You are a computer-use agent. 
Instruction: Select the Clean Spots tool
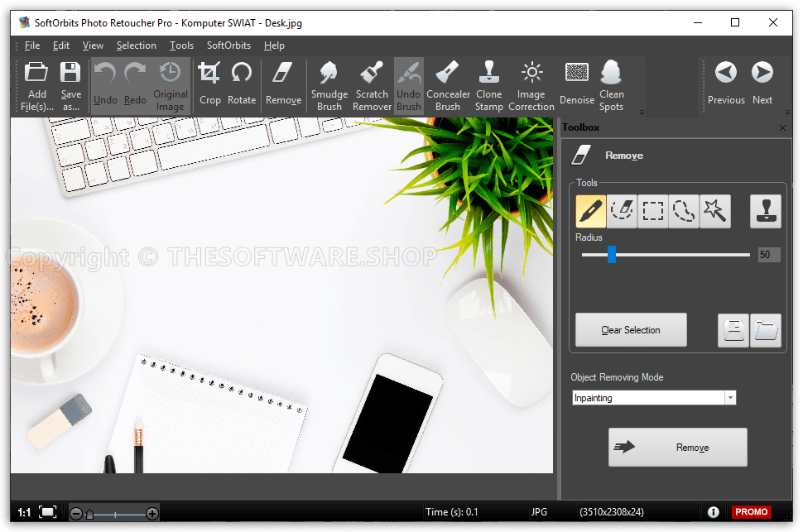click(x=612, y=85)
